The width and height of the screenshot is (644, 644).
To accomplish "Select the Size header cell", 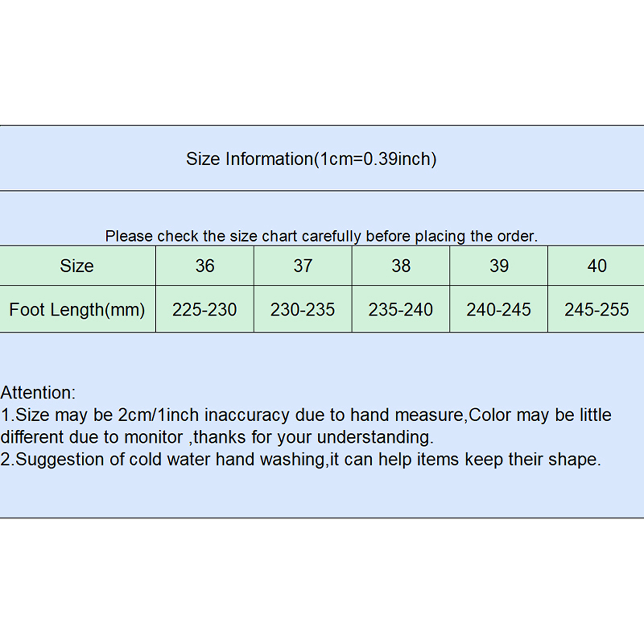I will point(76,266).
